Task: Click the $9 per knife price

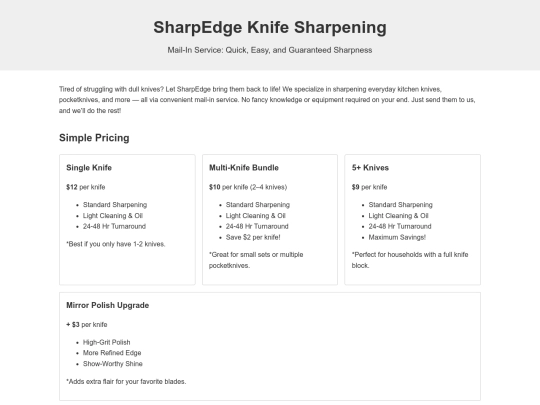Action: tap(369, 187)
